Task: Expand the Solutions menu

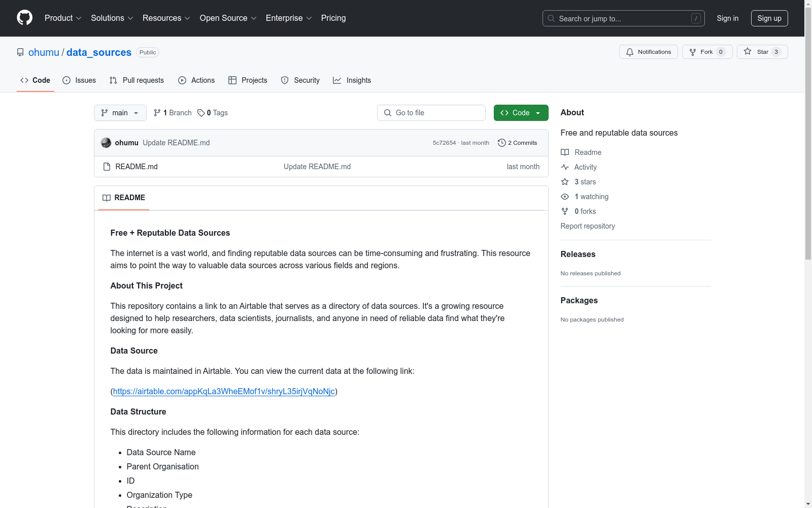Action: (x=112, y=18)
